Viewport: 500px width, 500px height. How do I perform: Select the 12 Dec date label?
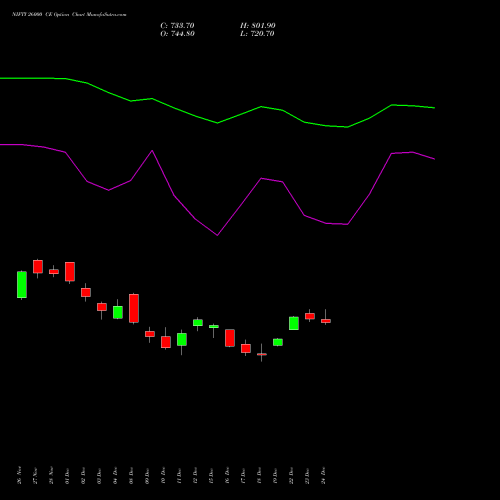coord(195,475)
